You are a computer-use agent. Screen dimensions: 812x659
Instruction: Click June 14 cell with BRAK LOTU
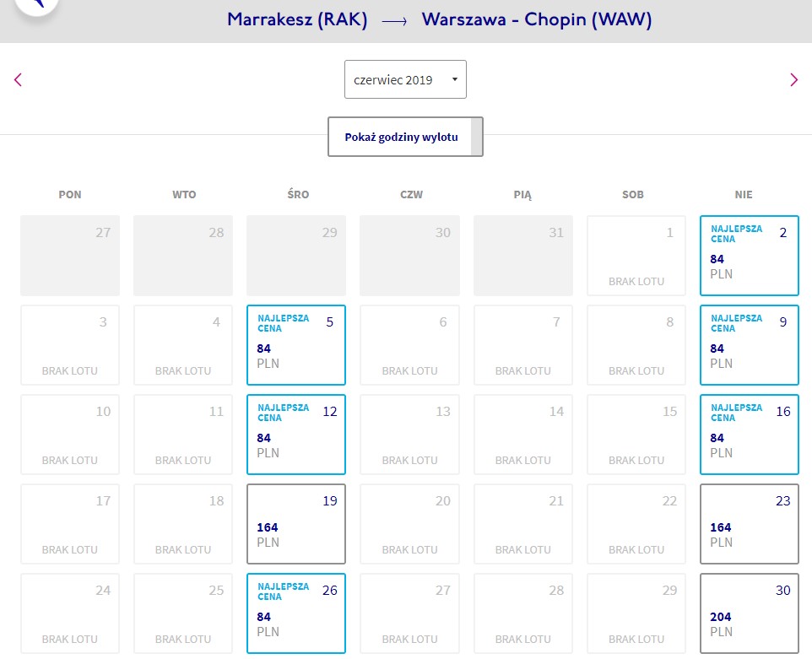[523, 435]
